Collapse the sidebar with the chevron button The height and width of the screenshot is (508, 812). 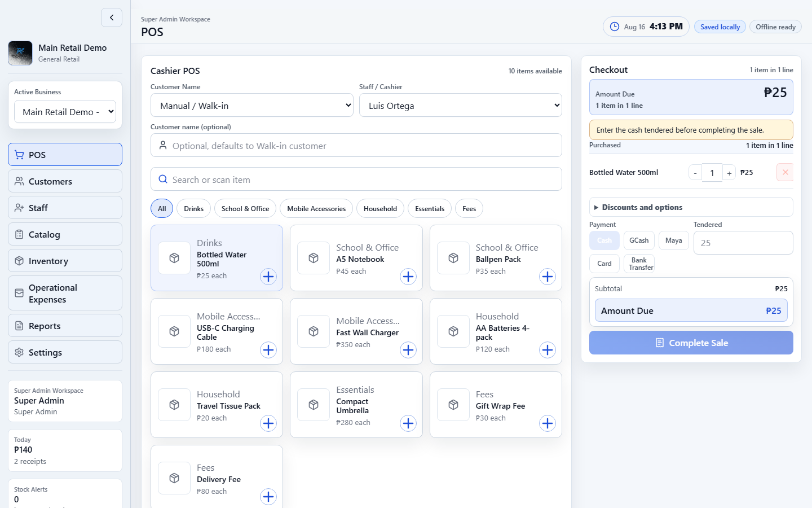112,17
